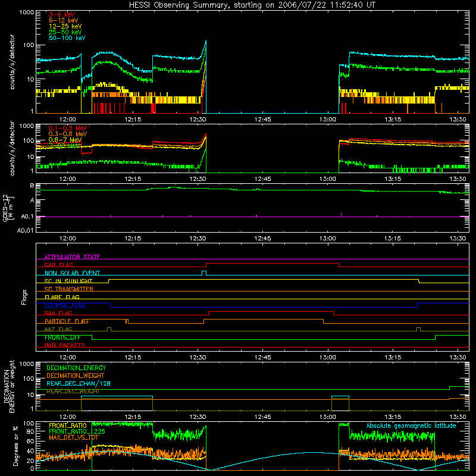Image resolution: width=476 pixels, height=476 pixels.
Task: Select the yellow FRONT_RATIO legend label
Action: pos(68,425)
